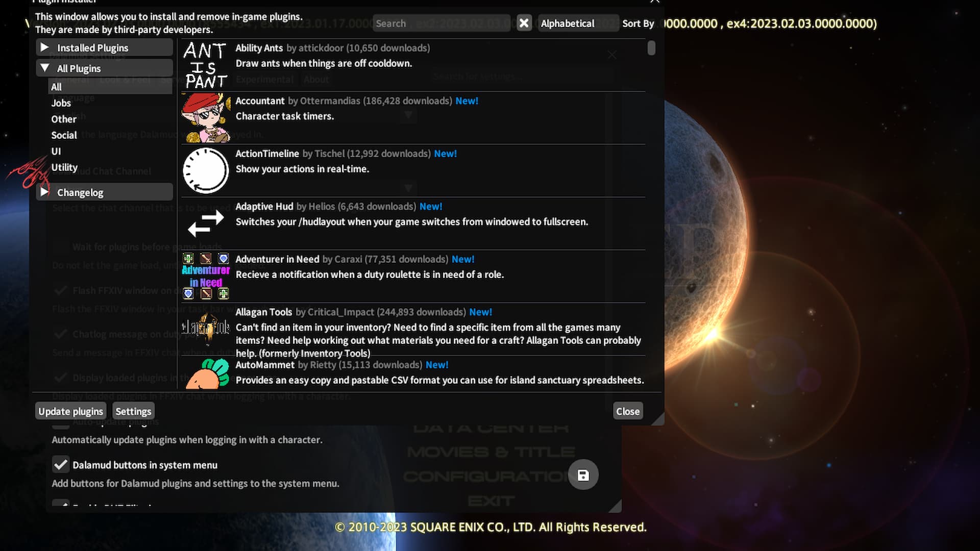Click the Update plugins button
Viewport: 980px width, 551px height.
(70, 411)
